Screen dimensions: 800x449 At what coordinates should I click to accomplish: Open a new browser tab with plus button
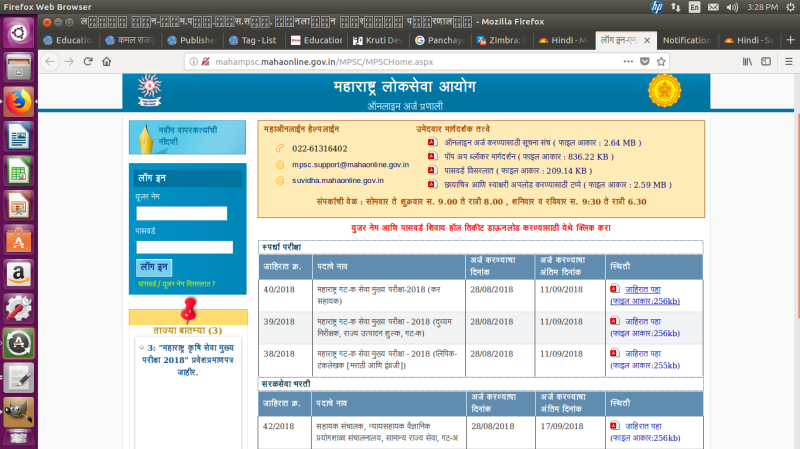790,40
